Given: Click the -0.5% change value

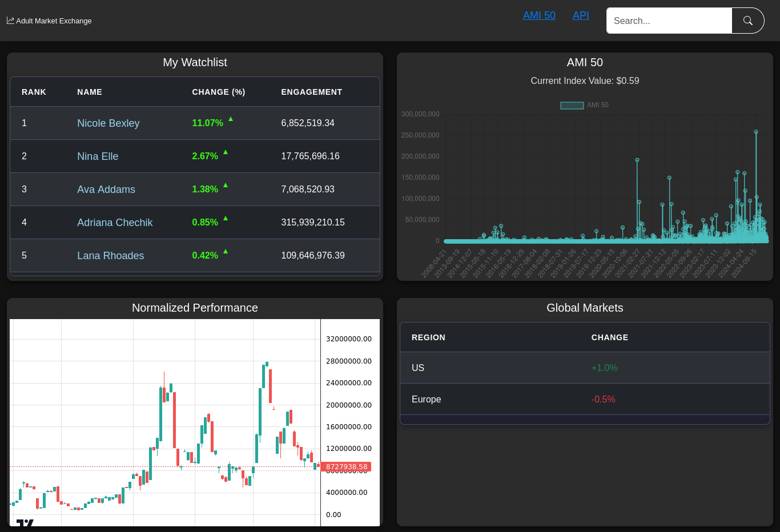Looking at the screenshot, I should pos(604,400).
